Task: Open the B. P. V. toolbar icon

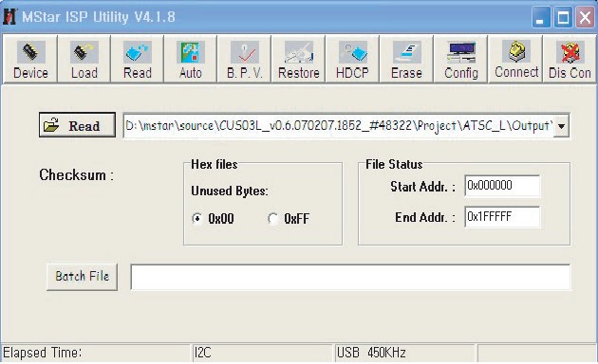Action: point(244,59)
